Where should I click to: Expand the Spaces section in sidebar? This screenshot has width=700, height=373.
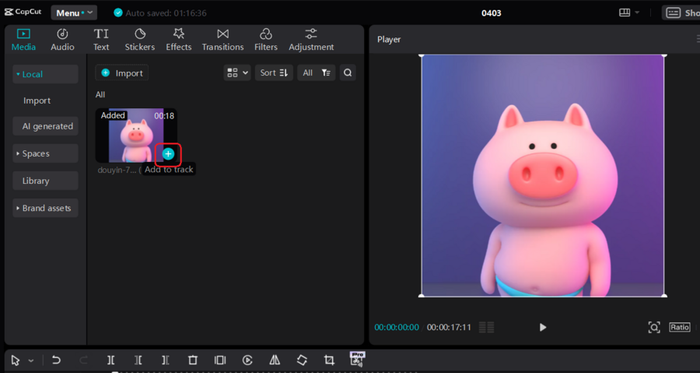45,153
